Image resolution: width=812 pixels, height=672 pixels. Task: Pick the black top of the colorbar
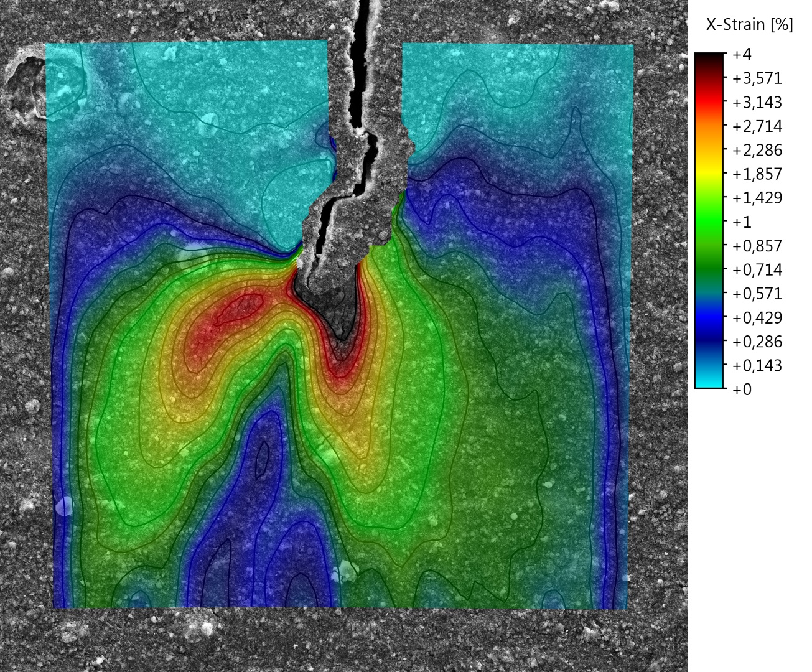709,58
